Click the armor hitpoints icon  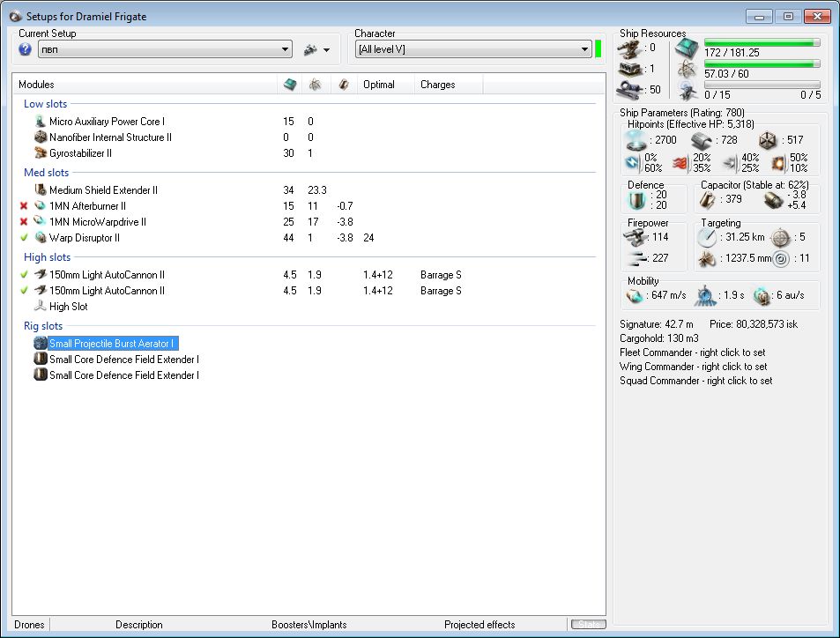[x=702, y=140]
